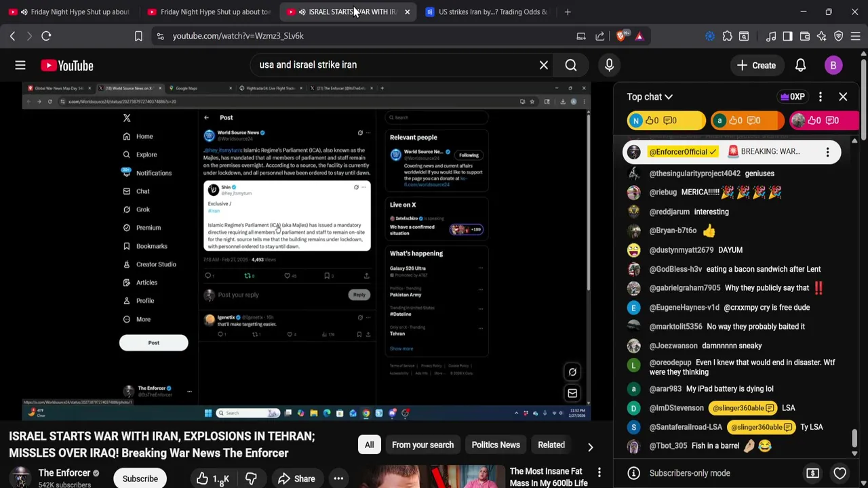Image resolution: width=868 pixels, height=488 pixels.
Task: Show next filter chips with right chevron
Action: coord(590,447)
